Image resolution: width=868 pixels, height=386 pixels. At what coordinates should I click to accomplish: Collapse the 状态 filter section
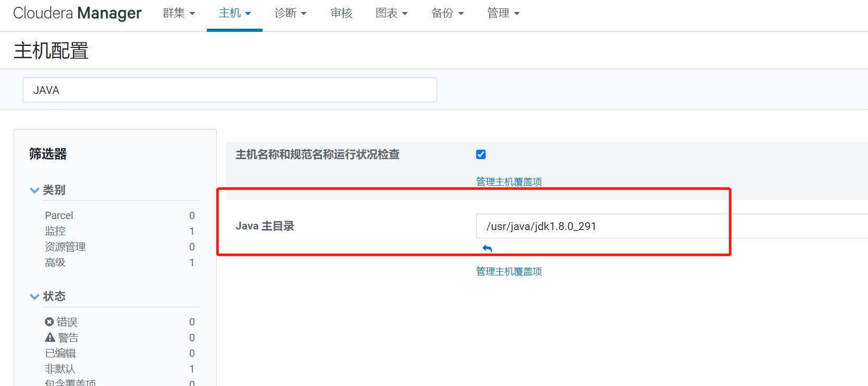point(47,296)
